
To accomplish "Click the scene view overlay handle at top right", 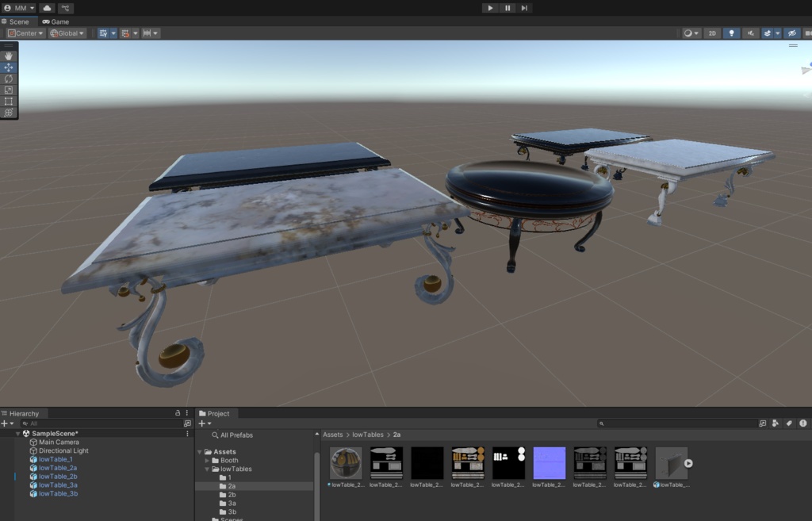I will pos(793,45).
